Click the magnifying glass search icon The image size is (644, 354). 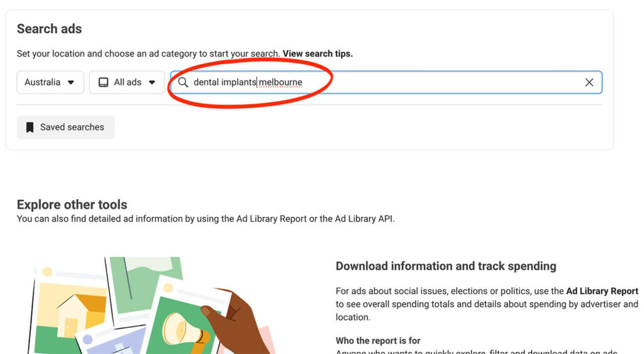(183, 82)
